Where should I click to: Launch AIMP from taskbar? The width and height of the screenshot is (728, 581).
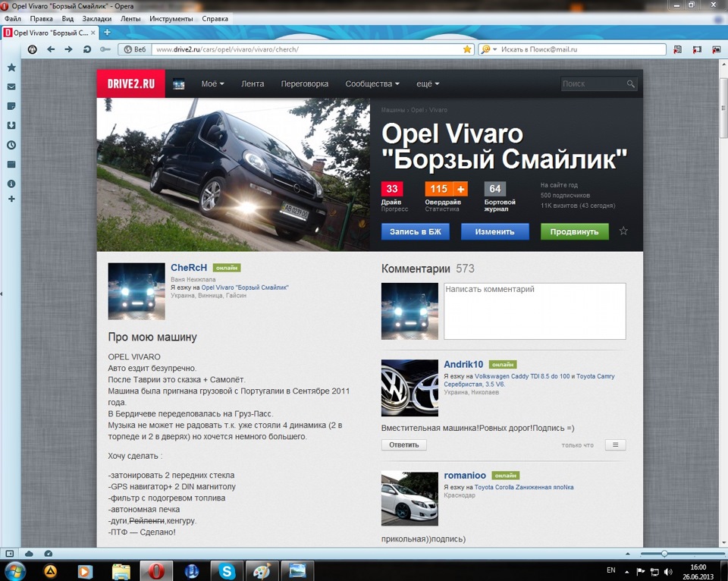tap(50, 571)
